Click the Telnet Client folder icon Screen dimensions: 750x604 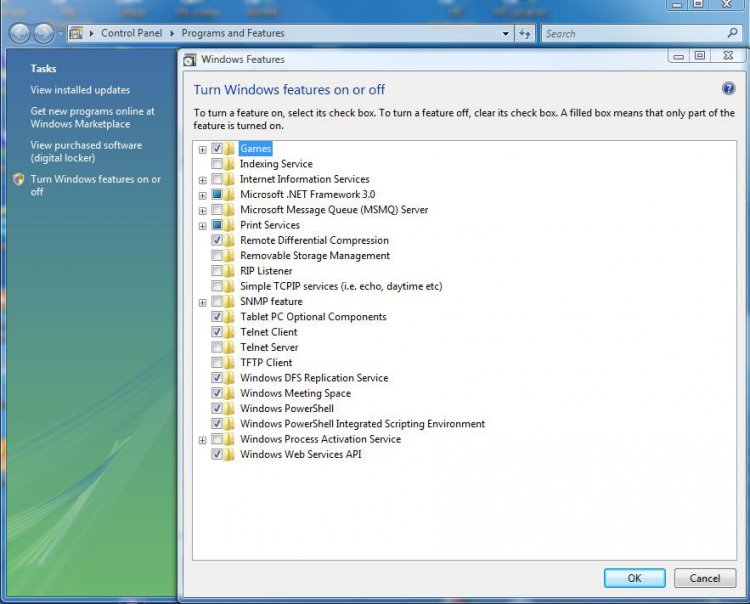pos(230,332)
